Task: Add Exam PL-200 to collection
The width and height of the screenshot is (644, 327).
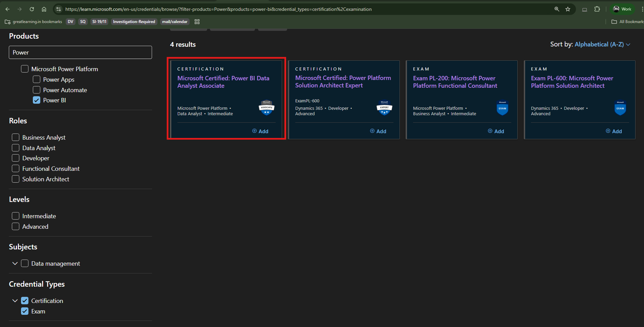Action: 496,131
